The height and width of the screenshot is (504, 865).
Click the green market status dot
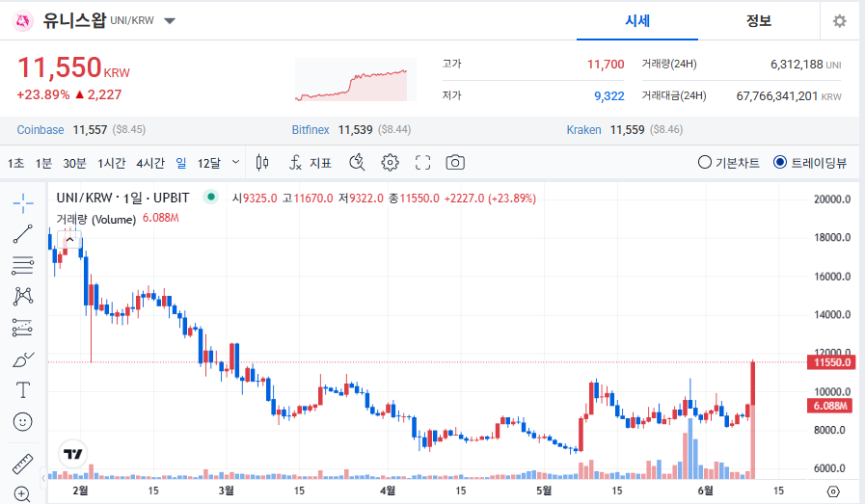(x=210, y=197)
